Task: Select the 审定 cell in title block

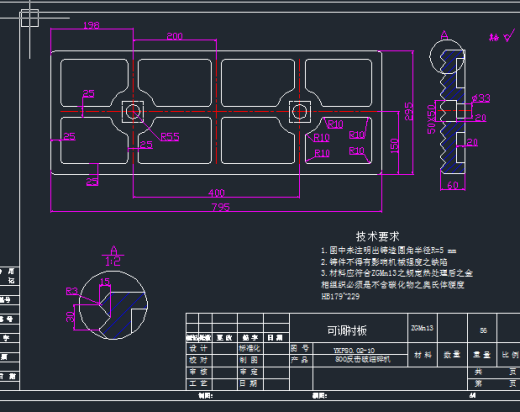Action: click(249, 372)
